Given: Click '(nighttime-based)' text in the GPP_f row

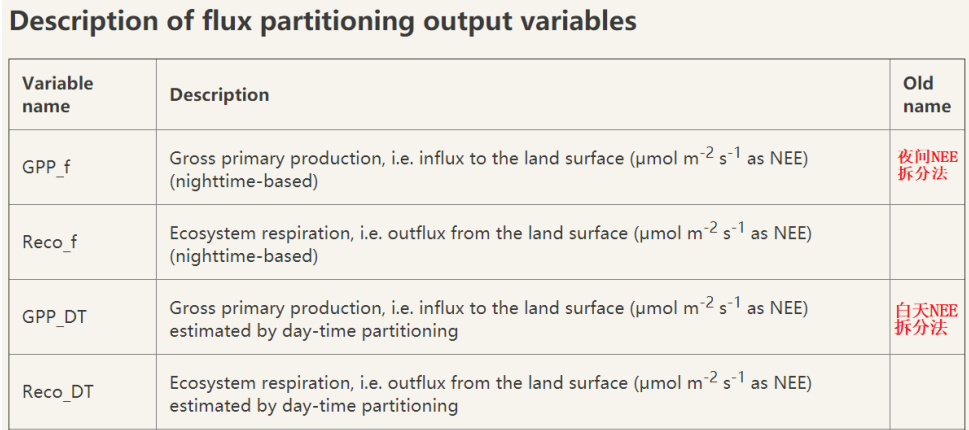Looking at the screenshot, I should pos(243,181).
